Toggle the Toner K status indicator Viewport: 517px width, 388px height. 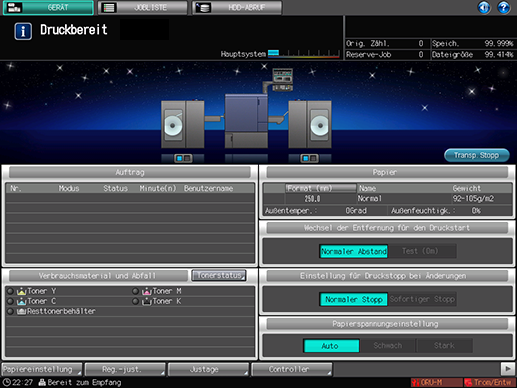click(135, 301)
